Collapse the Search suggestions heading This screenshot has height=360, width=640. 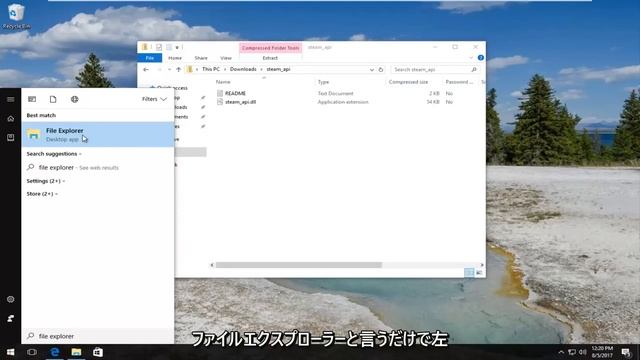[53, 154]
